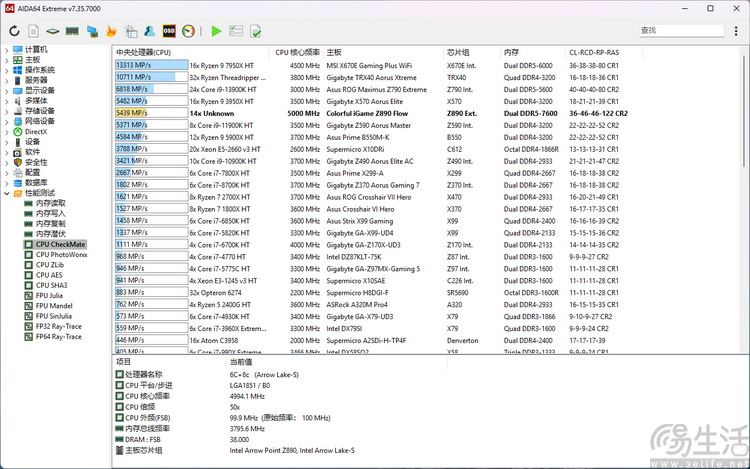
Task: Click the 6818 MP/s score bar
Action: (x=151, y=89)
